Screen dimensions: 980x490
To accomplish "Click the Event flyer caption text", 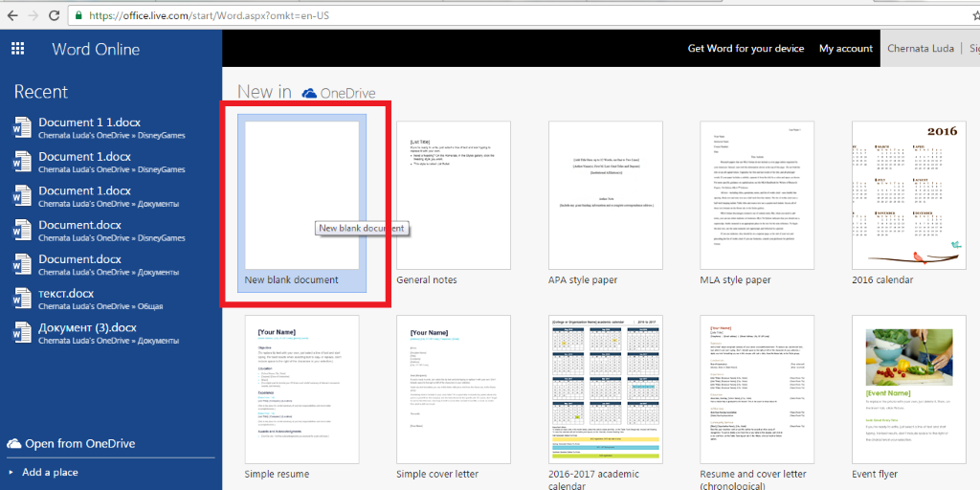I will tap(875, 475).
